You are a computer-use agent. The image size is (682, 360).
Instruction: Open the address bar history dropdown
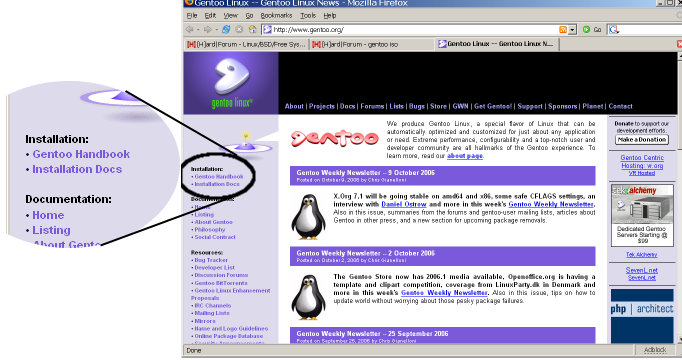[572, 30]
